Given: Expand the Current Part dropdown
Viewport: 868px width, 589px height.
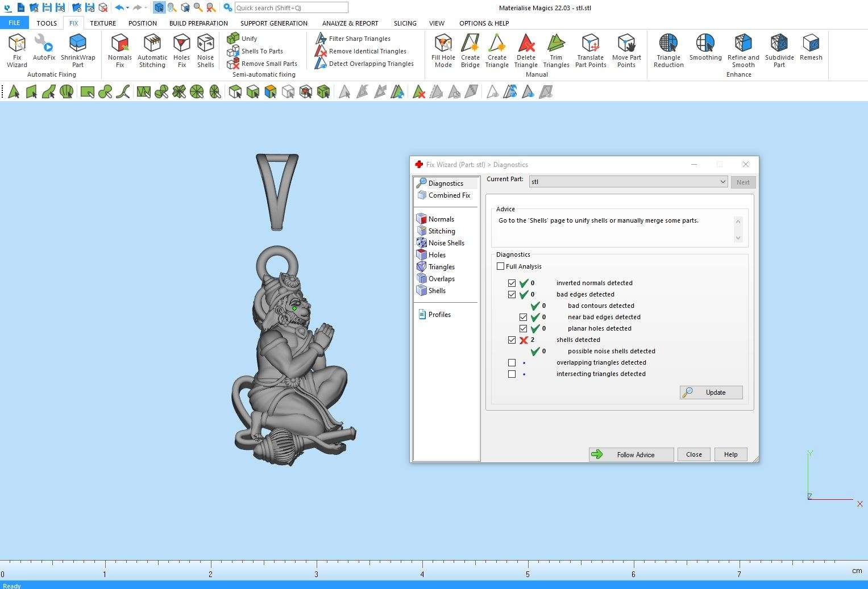Looking at the screenshot, I should coord(722,182).
